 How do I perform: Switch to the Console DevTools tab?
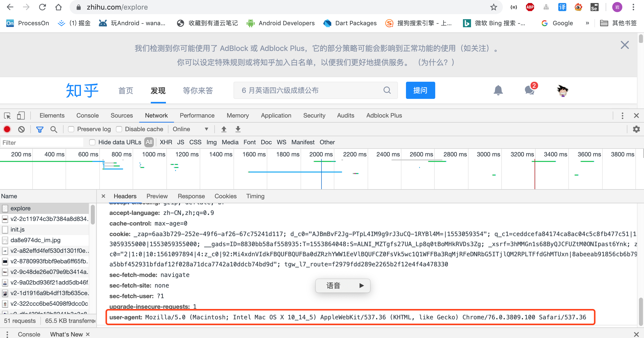(87, 116)
